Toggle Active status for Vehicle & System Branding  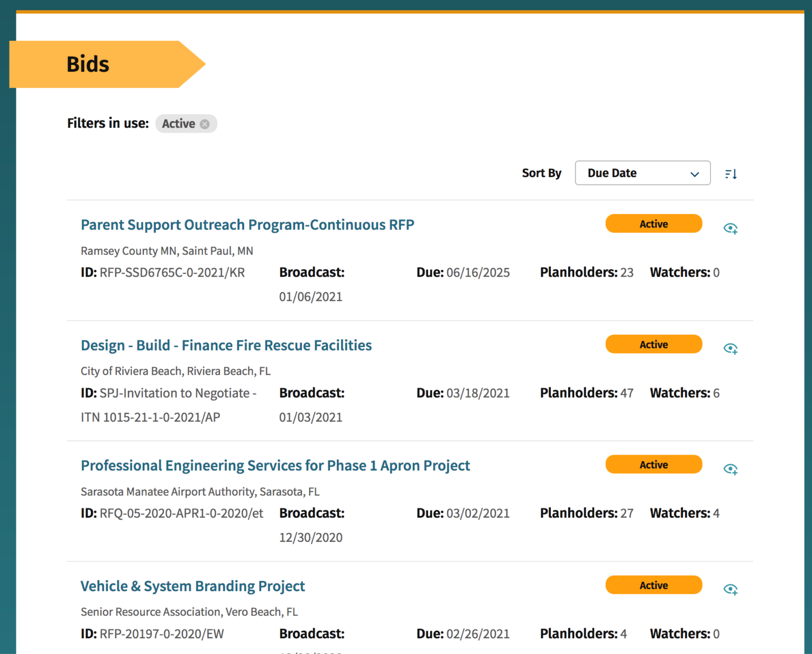click(653, 585)
